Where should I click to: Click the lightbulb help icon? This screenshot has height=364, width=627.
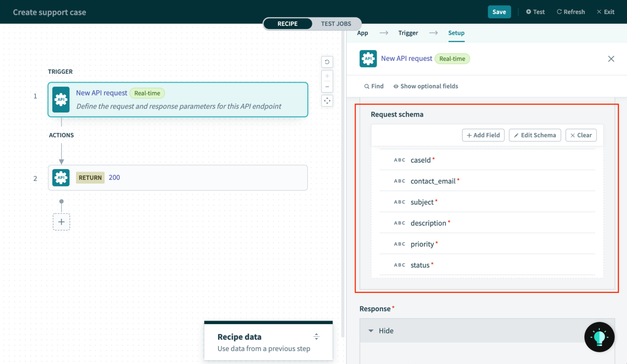tap(600, 337)
